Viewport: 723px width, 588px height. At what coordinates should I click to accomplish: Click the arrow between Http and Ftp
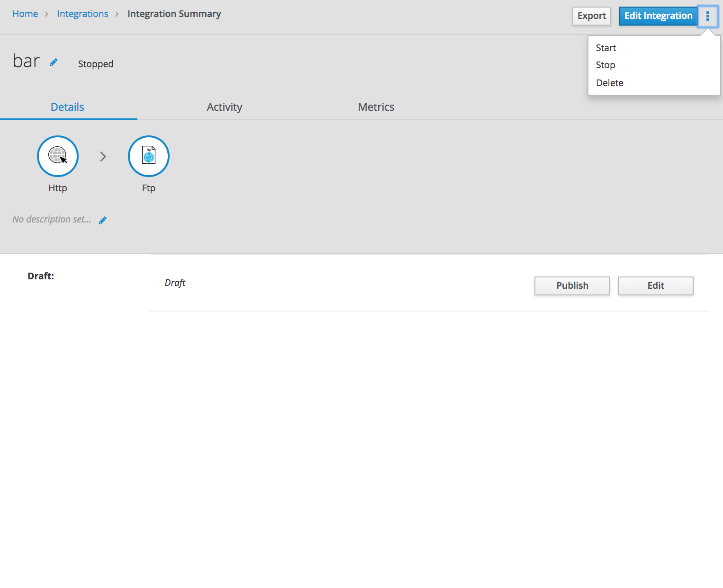(103, 157)
